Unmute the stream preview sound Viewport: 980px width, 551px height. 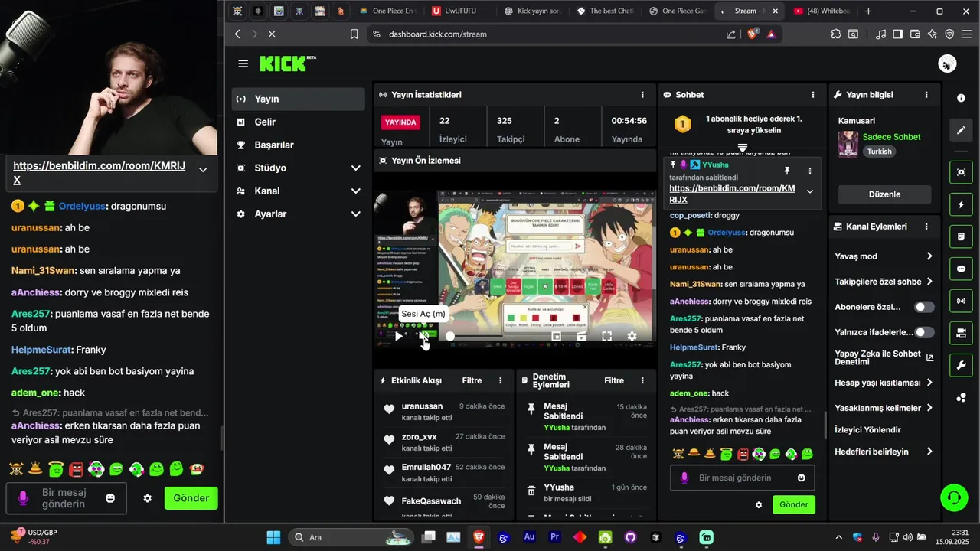coord(423,336)
